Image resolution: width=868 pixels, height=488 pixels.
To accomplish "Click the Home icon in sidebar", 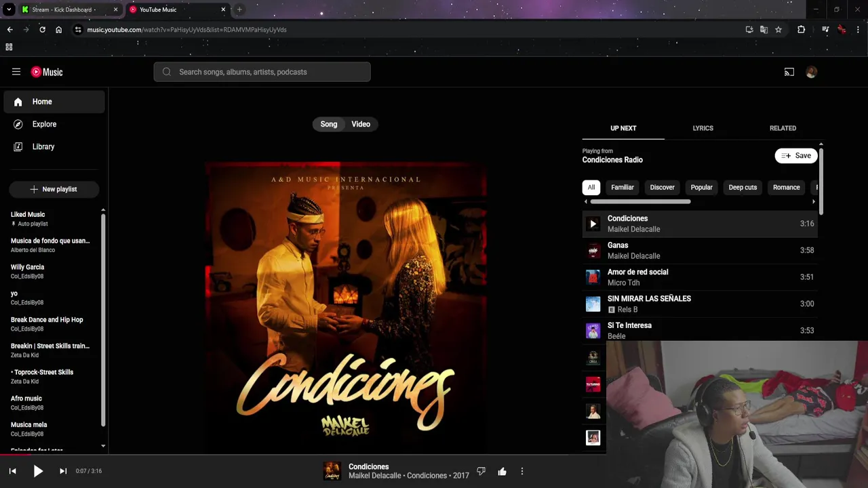I will [x=18, y=102].
